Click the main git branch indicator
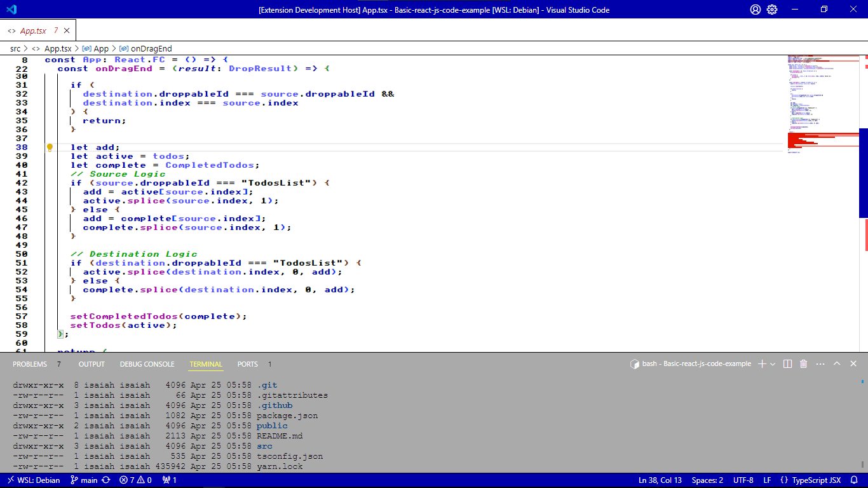The width and height of the screenshot is (868, 488). coord(84,480)
